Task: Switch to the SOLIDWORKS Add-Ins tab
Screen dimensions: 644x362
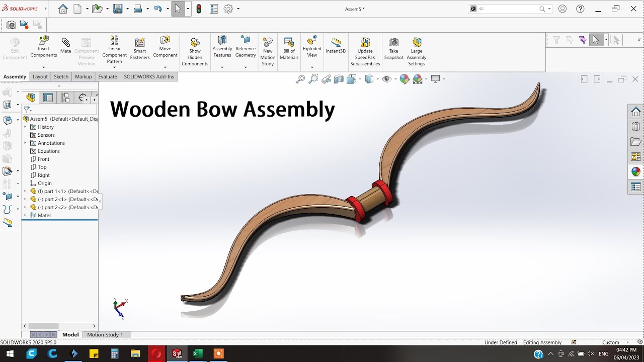Action: (x=149, y=76)
